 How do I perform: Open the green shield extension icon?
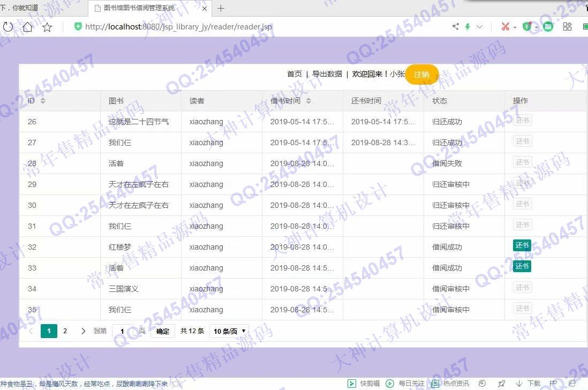point(527,27)
